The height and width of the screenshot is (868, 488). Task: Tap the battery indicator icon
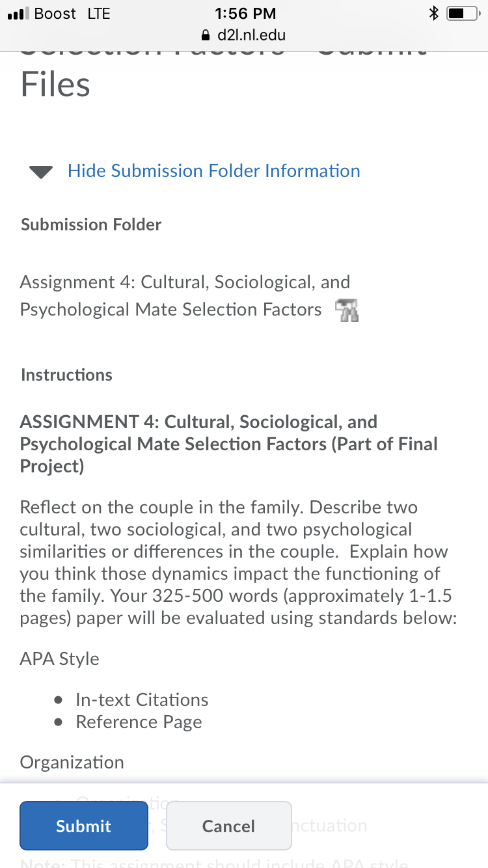pyautogui.click(x=465, y=14)
